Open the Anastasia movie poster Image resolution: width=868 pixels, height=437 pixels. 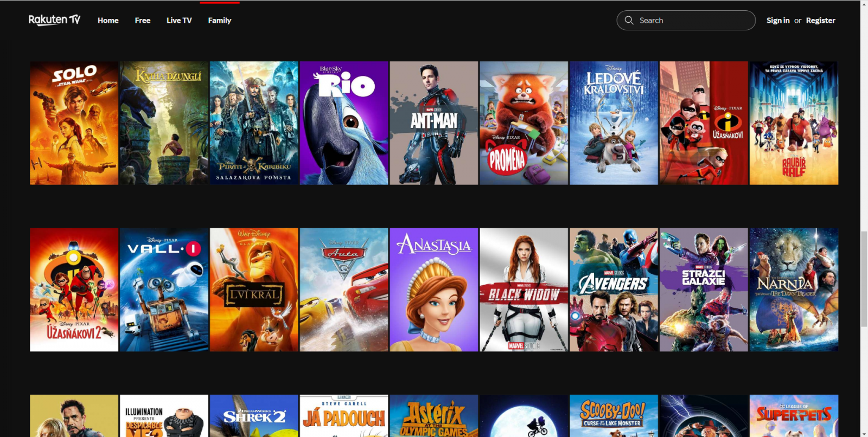(x=434, y=290)
